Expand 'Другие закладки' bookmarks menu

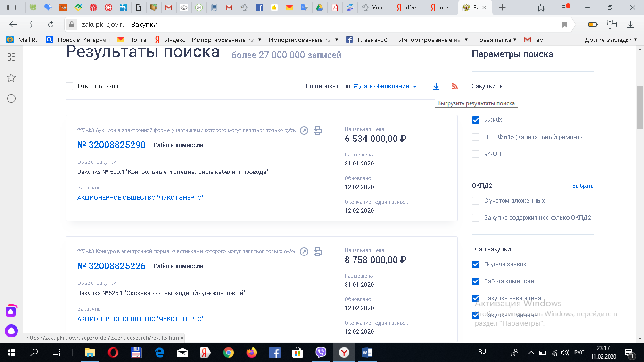tap(611, 40)
